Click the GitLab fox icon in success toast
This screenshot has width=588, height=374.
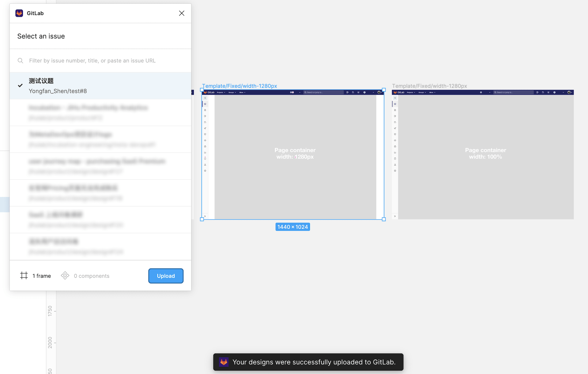click(224, 362)
